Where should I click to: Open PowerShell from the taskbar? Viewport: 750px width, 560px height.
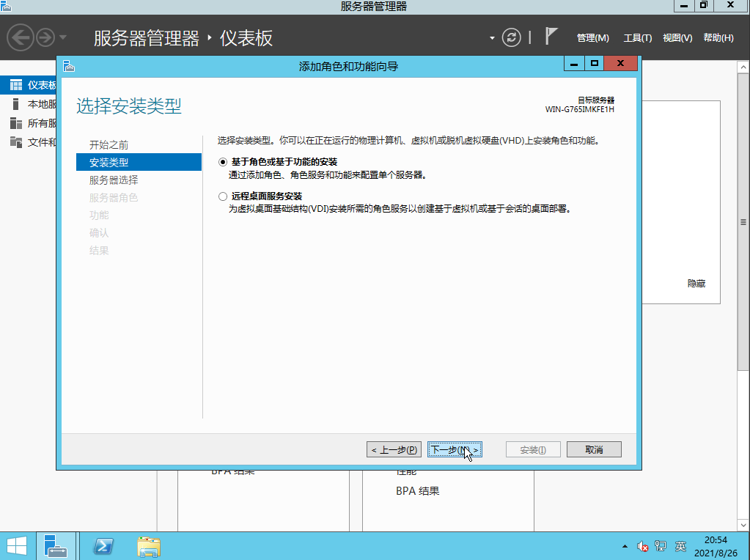(x=103, y=546)
